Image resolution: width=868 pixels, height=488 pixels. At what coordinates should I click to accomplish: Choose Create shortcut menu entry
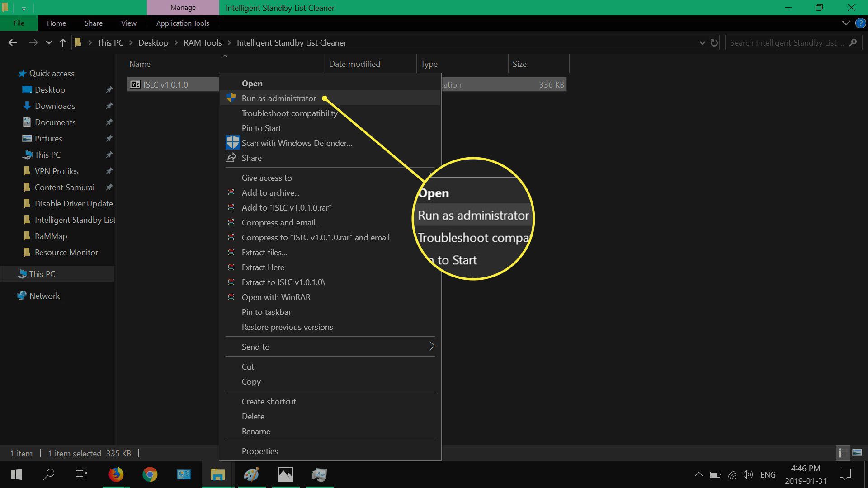pyautogui.click(x=330, y=401)
